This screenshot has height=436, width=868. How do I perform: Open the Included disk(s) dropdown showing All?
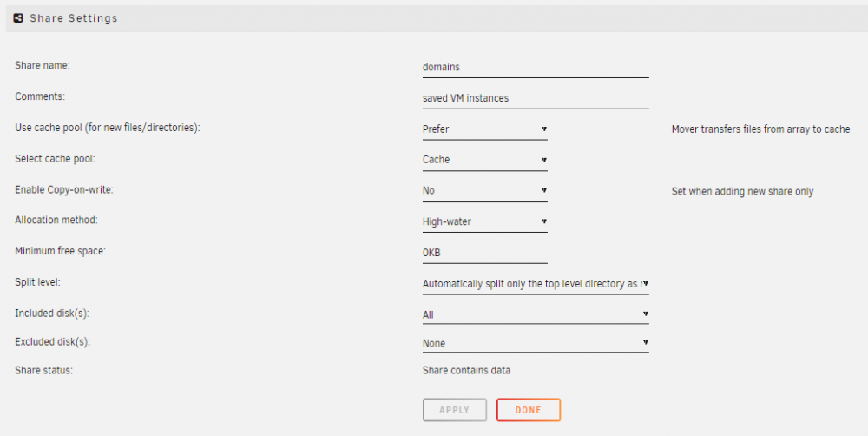tap(536, 314)
